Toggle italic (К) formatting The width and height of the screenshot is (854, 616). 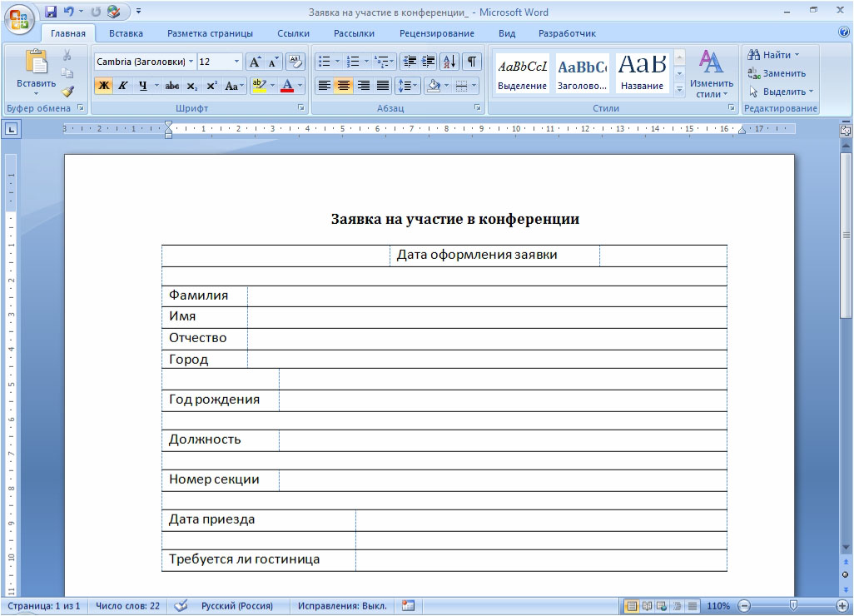(123, 86)
